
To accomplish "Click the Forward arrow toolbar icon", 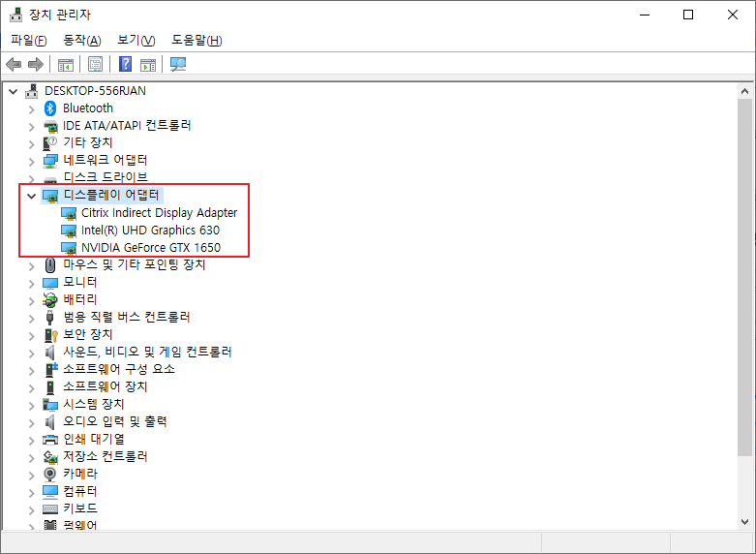I will coord(36,64).
